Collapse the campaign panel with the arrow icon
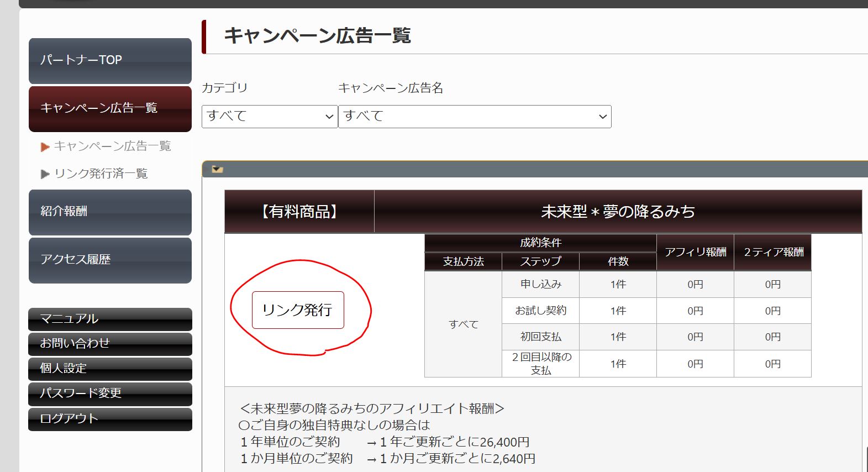The width and height of the screenshot is (868, 472). click(217, 169)
